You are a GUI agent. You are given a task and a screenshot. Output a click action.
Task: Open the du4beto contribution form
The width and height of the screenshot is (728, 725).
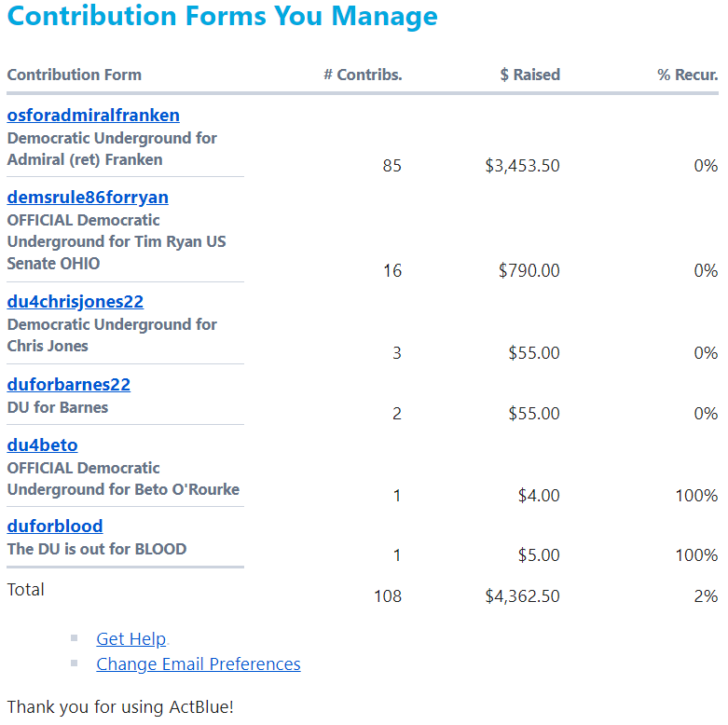click(42, 445)
